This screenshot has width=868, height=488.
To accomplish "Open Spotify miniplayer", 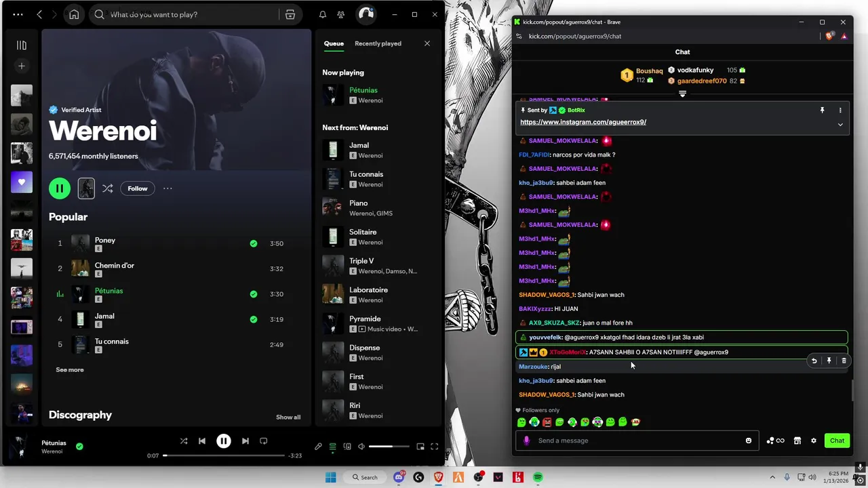I will point(420,447).
